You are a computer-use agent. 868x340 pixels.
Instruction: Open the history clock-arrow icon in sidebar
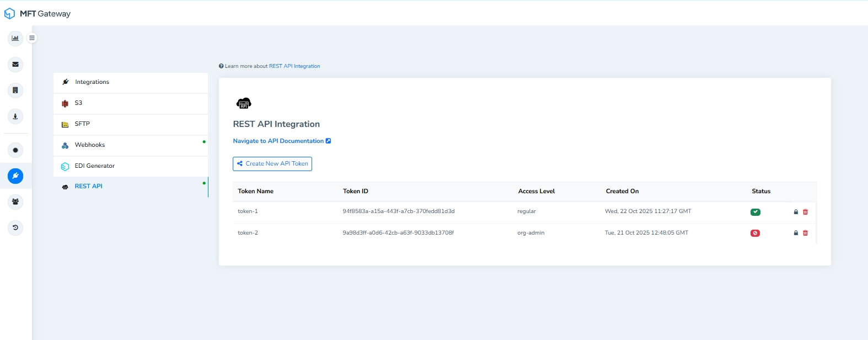15,227
